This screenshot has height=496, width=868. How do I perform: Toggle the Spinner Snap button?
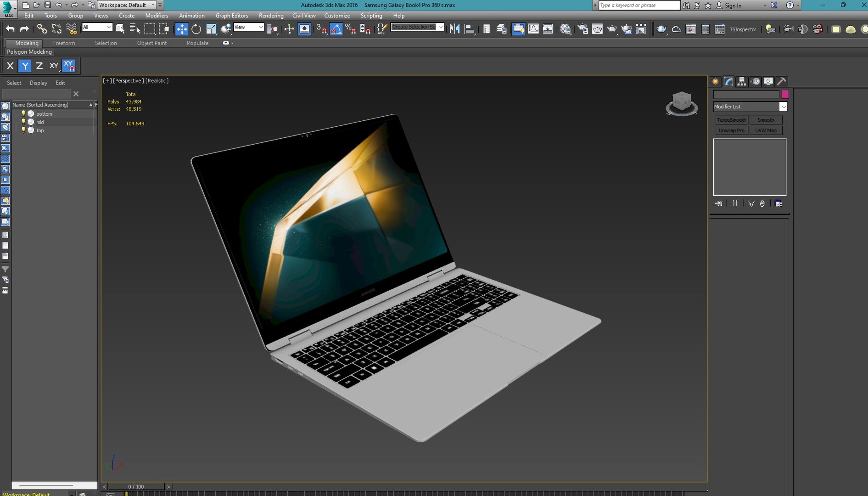point(365,29)
